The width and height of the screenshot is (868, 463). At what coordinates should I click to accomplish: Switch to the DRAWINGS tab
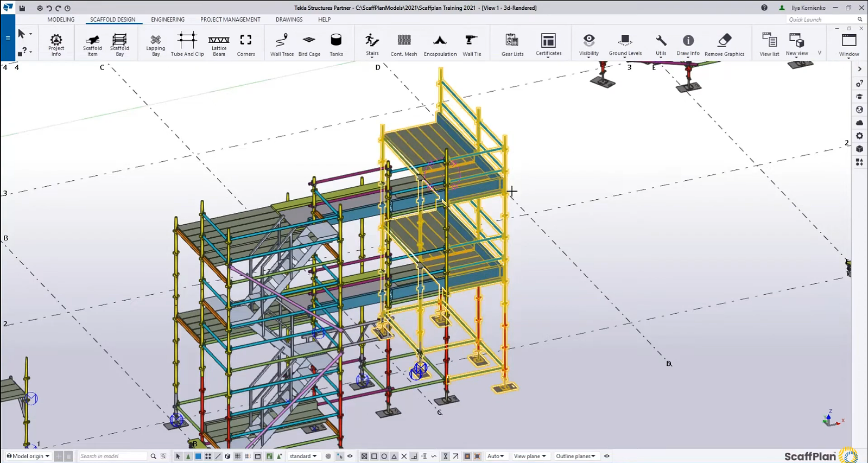(x=289, y=20)
